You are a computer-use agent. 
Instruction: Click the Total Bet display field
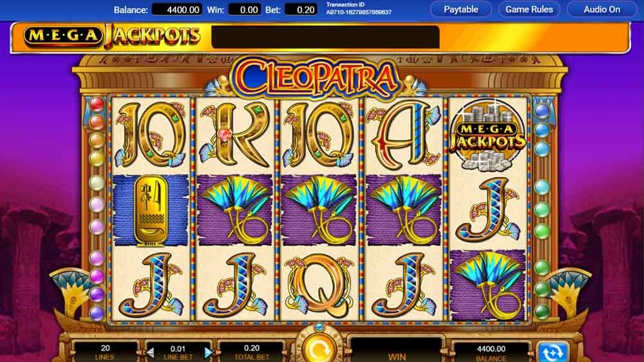click(251, 352)
